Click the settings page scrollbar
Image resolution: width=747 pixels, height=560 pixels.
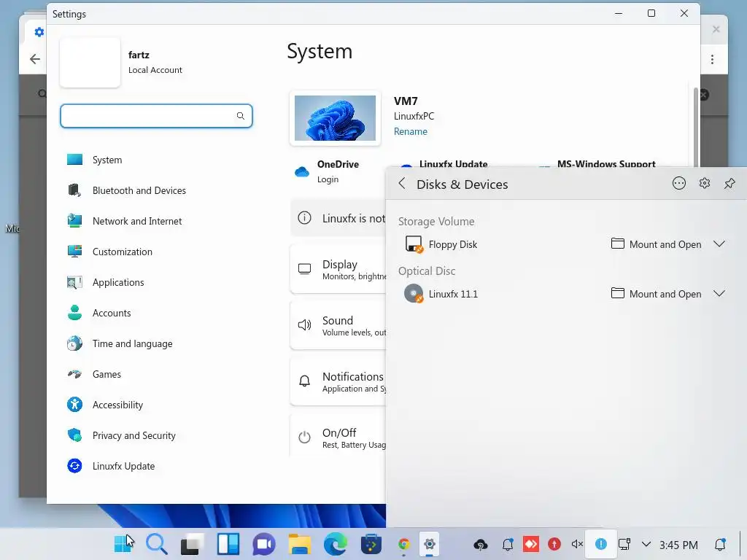click(x=695, y=126)
